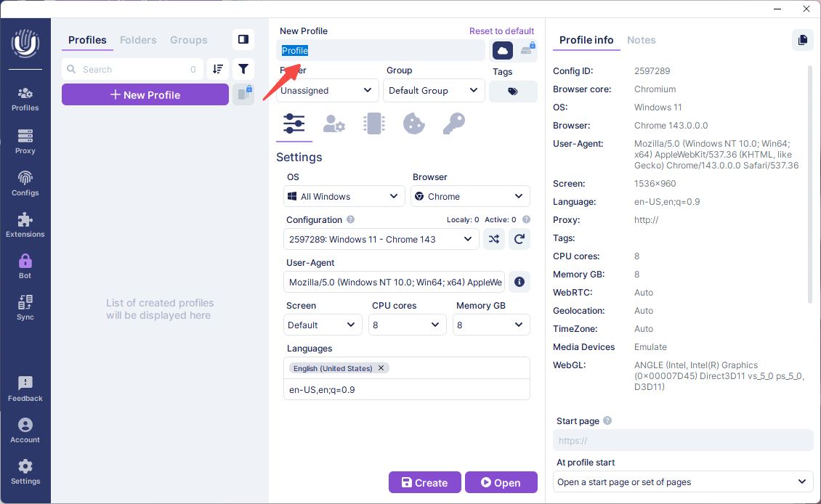Click Reset to default link

[x=501, y=31]
